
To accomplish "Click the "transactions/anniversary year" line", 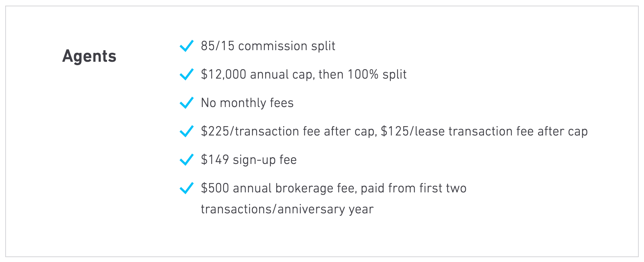I will (x=287, y=209).
